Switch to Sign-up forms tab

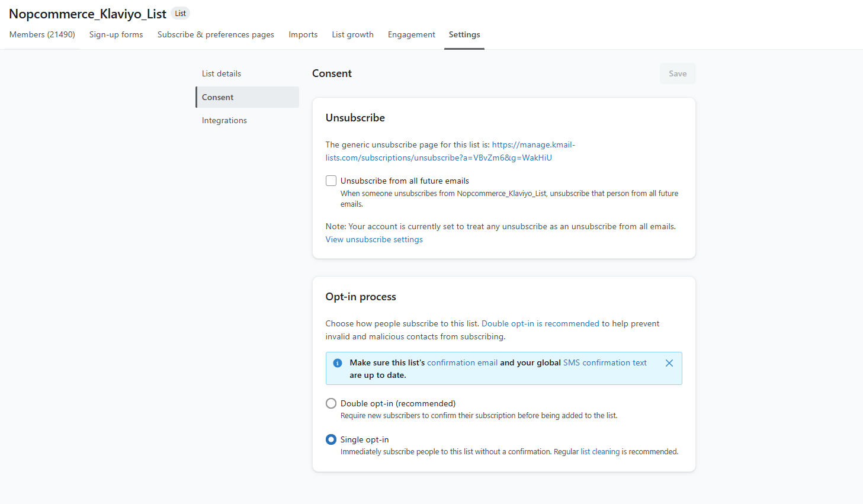(116, 34)
